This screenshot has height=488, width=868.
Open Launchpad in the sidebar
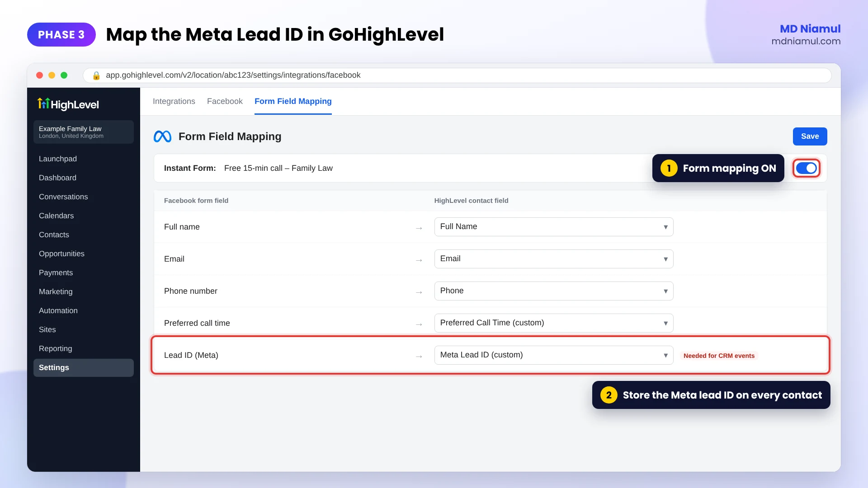84,159
